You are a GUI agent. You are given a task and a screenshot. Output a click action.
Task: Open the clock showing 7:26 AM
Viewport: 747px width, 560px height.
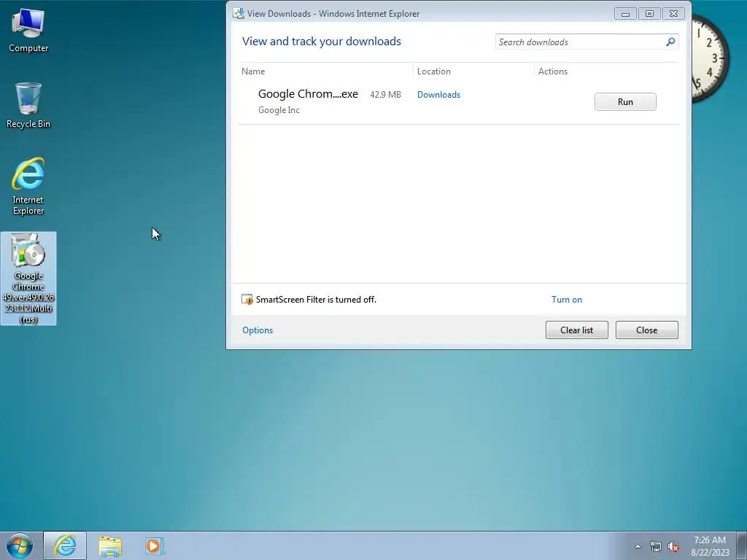click(x=710, y=545)
